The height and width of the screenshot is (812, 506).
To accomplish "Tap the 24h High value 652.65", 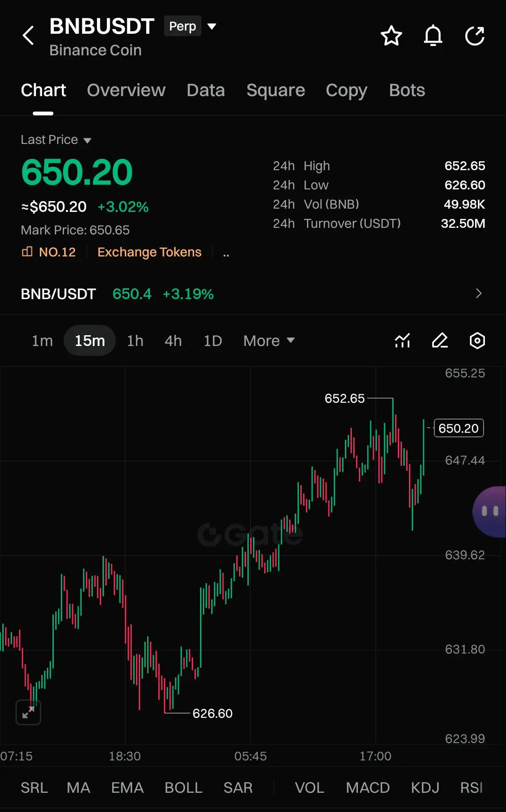I will click(x=465, y=166).
